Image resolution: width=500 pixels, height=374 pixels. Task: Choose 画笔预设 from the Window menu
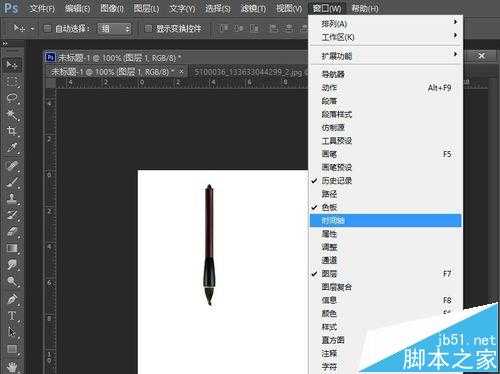pos(386,167)
